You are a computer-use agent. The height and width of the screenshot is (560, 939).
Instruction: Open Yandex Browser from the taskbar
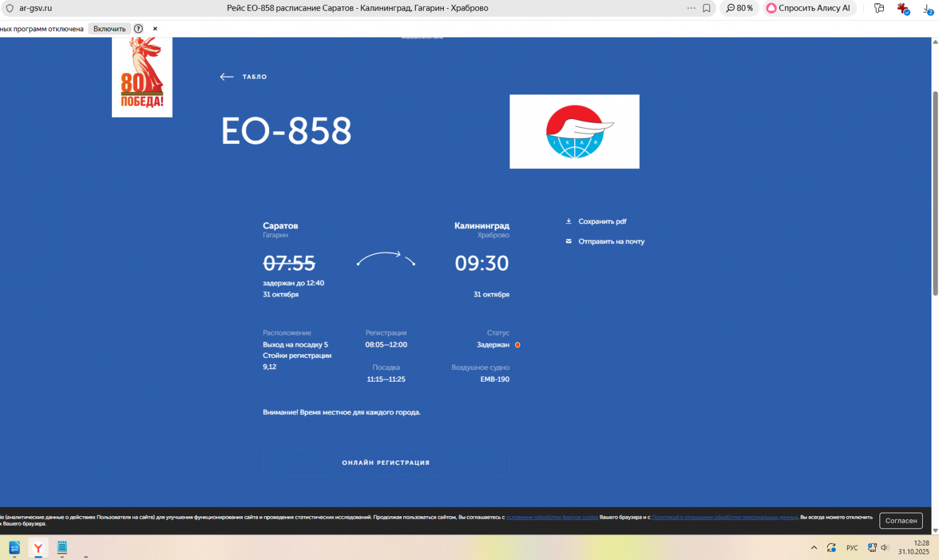pyautogui.click(x=38, y=548)
